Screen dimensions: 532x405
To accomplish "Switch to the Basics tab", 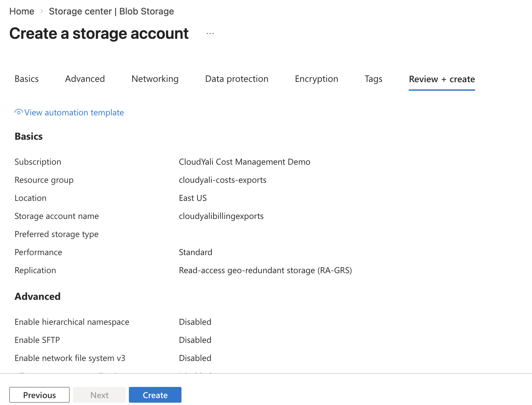I will [27, 79].
